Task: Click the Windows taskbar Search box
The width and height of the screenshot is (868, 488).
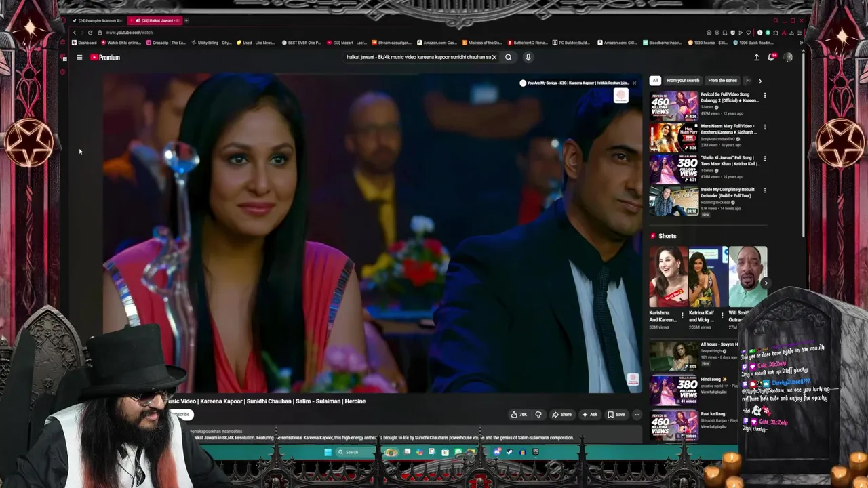Action: [357, 452]
